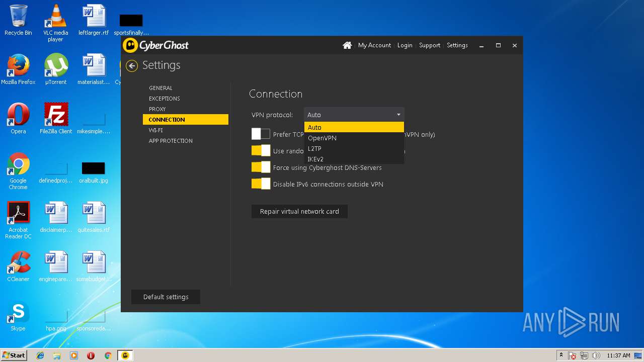
Task: Click the Login link
Action: [x=405, y=45]
